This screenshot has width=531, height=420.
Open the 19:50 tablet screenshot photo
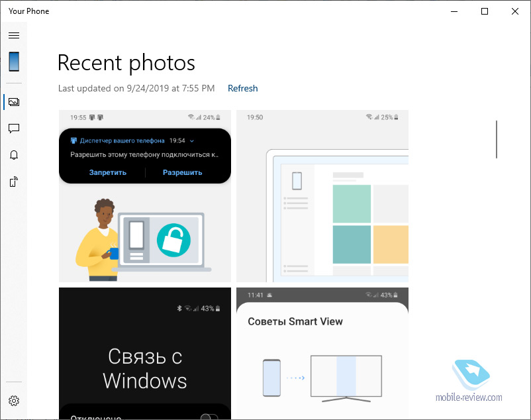point(322,196)
